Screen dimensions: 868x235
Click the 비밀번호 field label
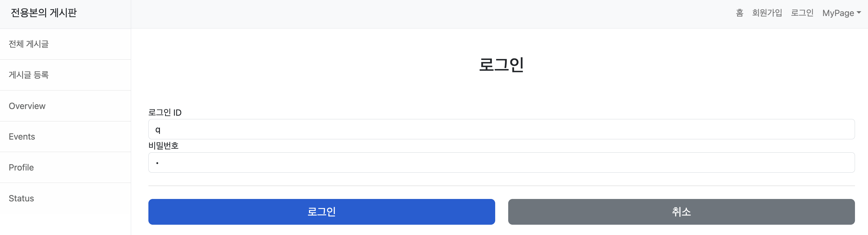pyautogui.click(x=164, y=146)
